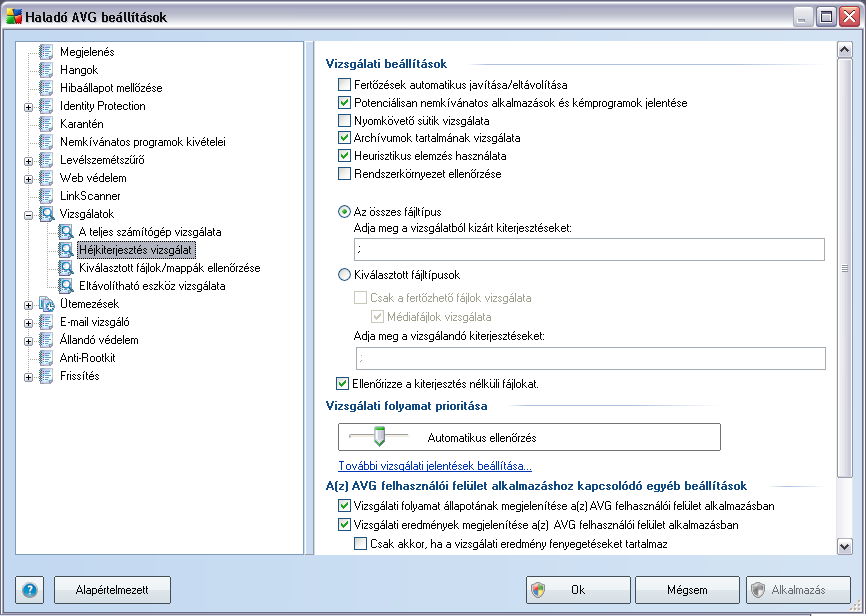The width and height of the screenshot is (866, 616).
Task: Open the Karantén settings item
Action: tap(81, 124)
